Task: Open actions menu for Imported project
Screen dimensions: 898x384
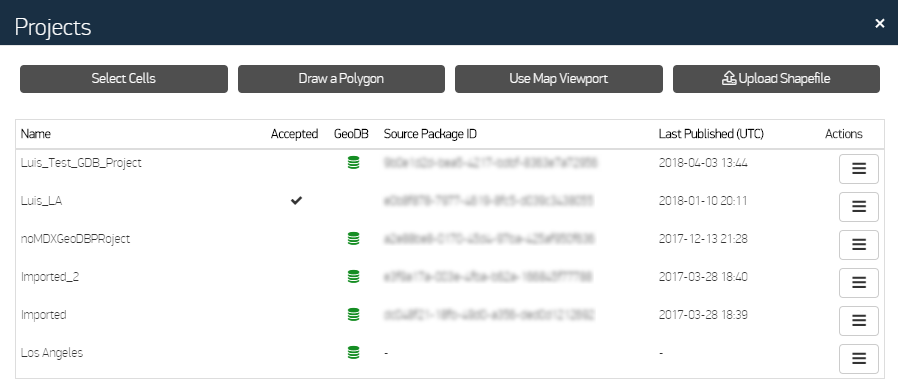Action: 858,320
